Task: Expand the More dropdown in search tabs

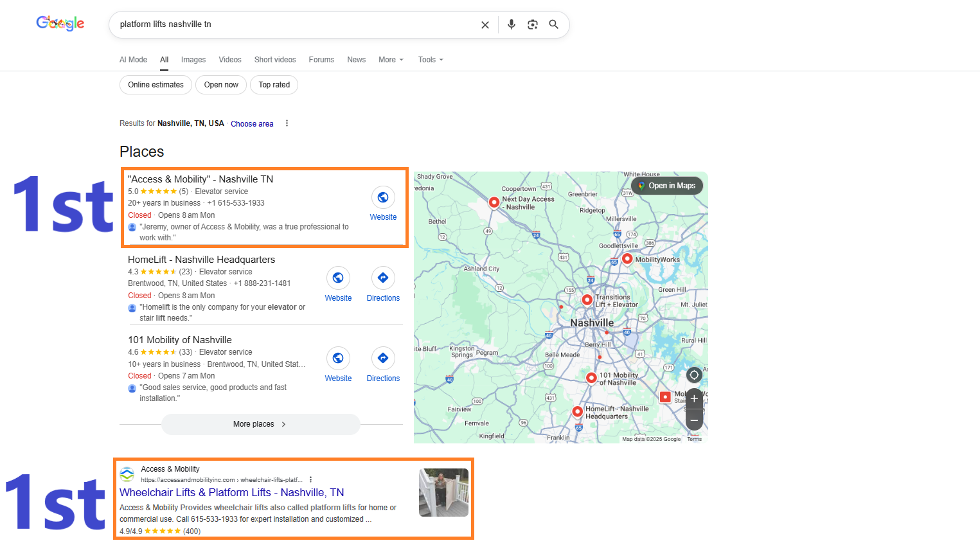Action: 391,60
